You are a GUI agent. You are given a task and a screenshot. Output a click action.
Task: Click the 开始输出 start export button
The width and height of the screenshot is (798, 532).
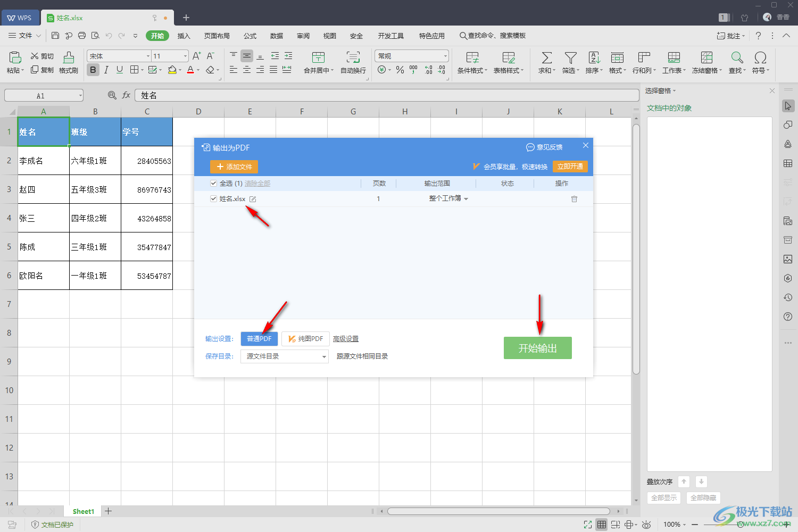pyautogui.click(x=538, y=348)
